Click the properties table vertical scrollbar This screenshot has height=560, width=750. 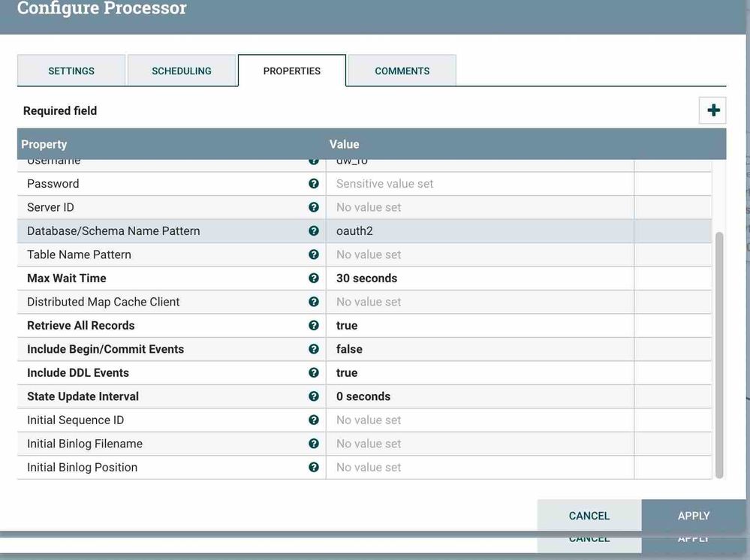click(719, 355)
